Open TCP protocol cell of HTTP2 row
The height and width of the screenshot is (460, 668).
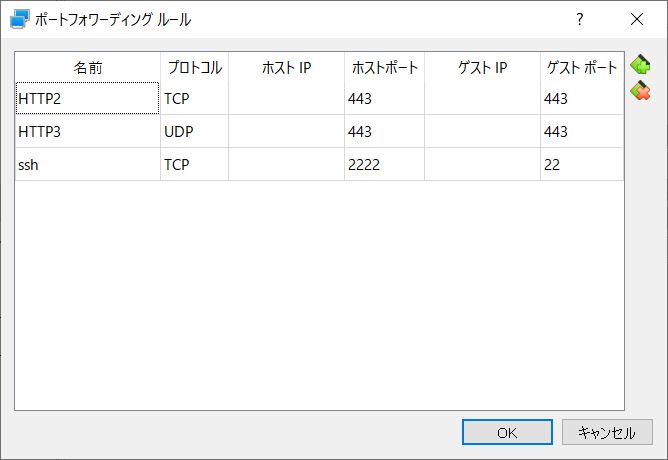194,98
